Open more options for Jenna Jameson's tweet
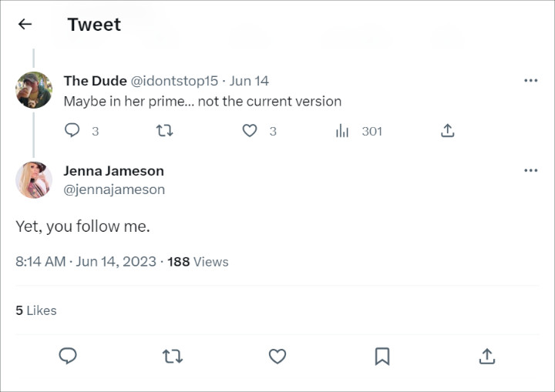555x392 pixels. [530, 170]
